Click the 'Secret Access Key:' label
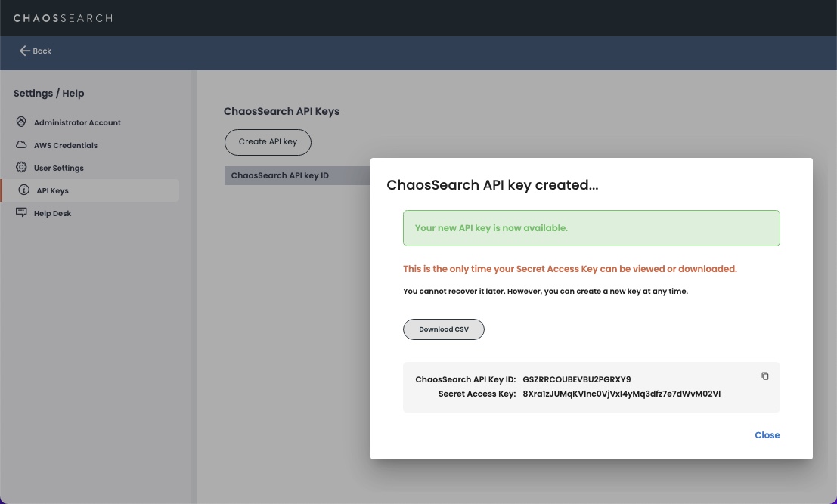The height and width of the screenshot is (504, 837). tap(477, 394)
